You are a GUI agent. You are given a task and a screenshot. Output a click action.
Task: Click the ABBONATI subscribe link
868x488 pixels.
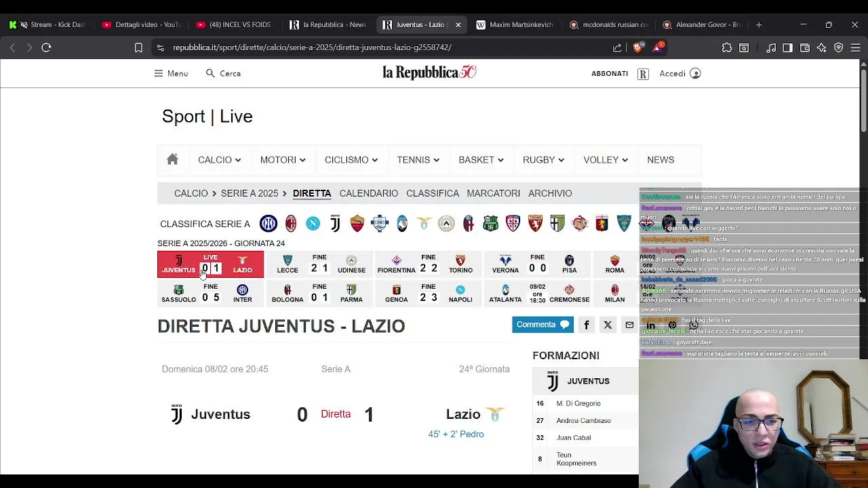(610, 73)
